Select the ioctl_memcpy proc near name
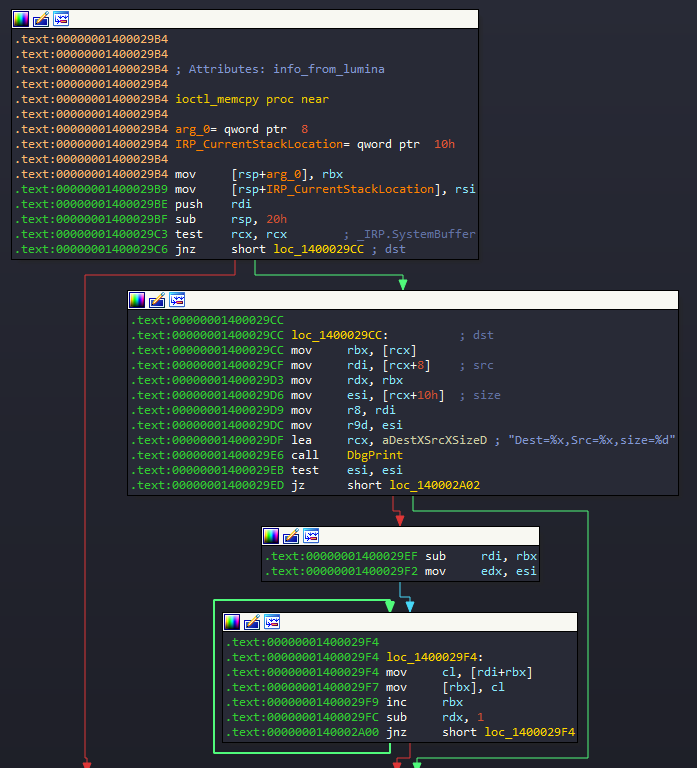This screenshot has height=768, width=697. click(252, 99)
